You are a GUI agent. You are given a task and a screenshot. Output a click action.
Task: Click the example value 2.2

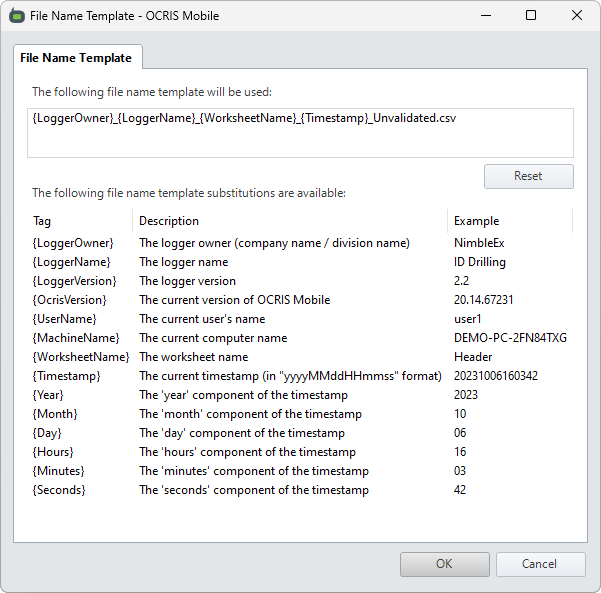tap(461, 281)
